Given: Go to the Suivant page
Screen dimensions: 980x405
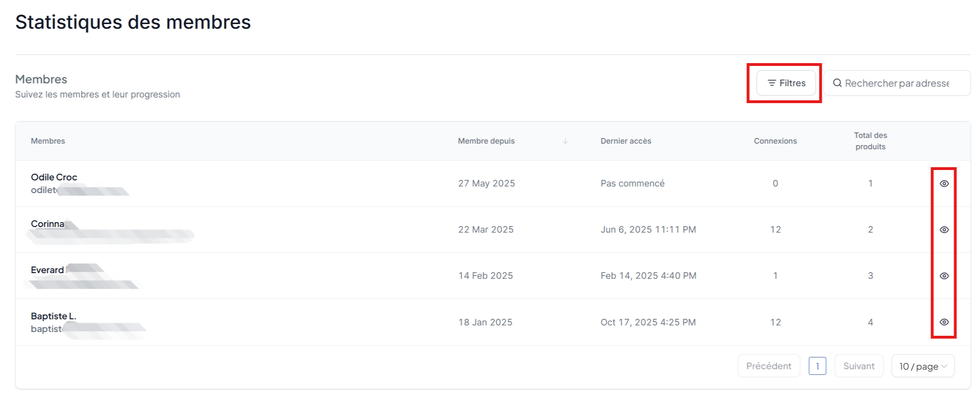Looking at the screenshot, I should [859, 366].
